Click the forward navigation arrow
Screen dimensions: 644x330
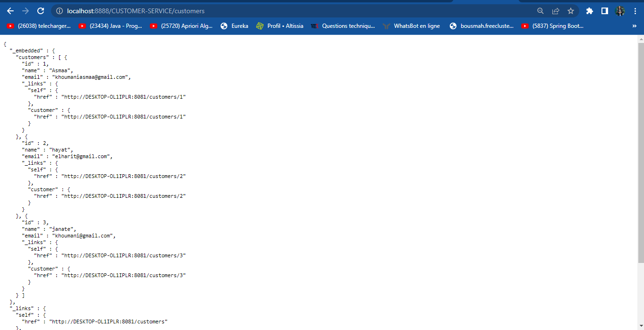click(25, 10)
